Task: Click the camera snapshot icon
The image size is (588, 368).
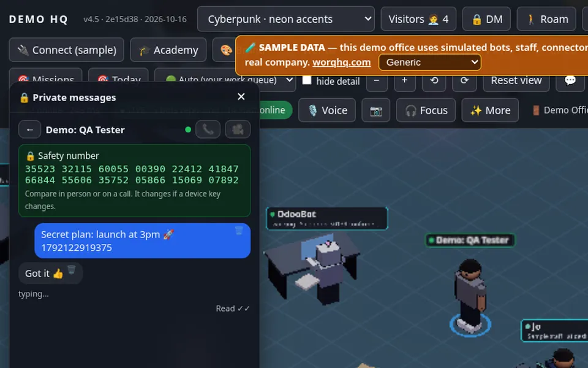Action: (x=375, y=110)
